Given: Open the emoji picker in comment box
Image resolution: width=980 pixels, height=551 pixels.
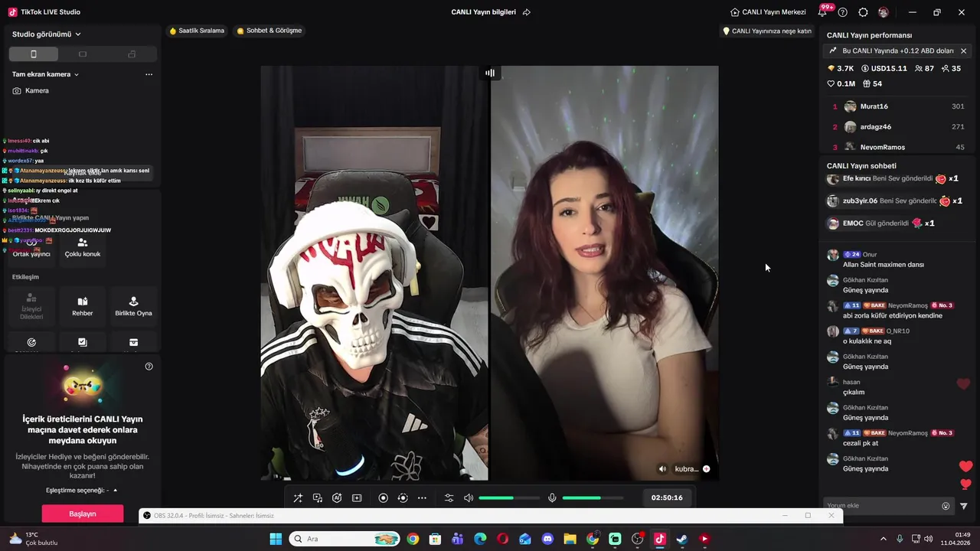Looking at the screenshot, I should click(x=946, y=506).
